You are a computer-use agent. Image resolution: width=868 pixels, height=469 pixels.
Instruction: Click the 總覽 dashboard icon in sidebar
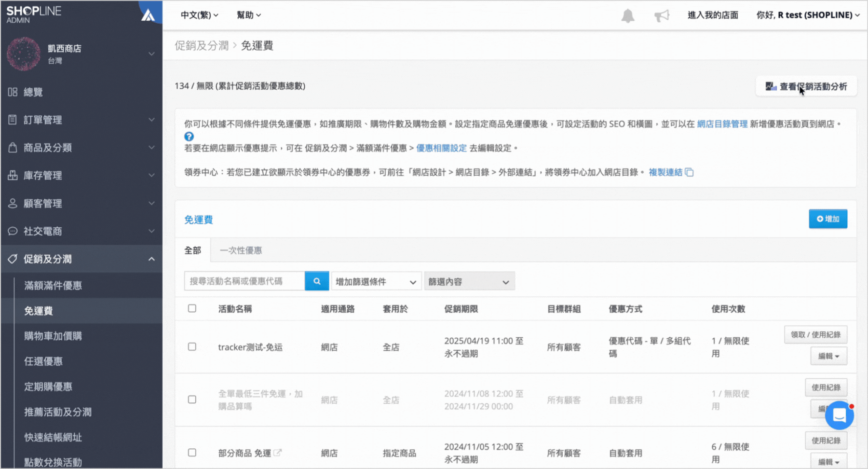point(13,92)
